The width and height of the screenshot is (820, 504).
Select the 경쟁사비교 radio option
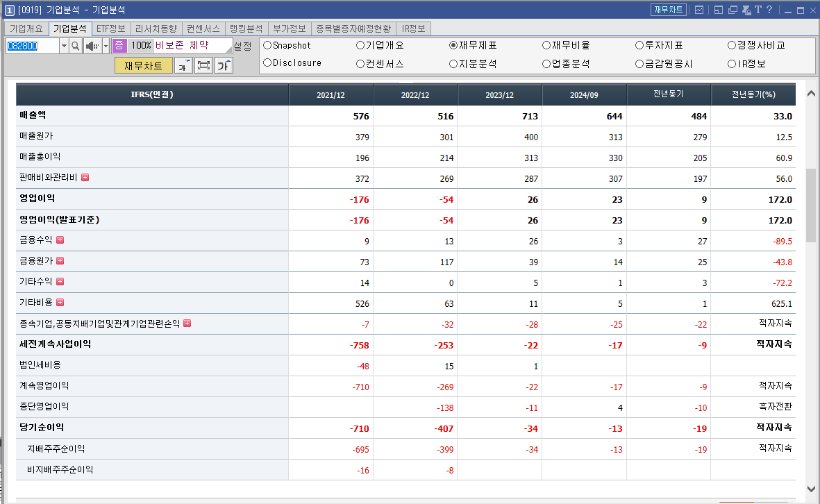[x=732, y=46]
